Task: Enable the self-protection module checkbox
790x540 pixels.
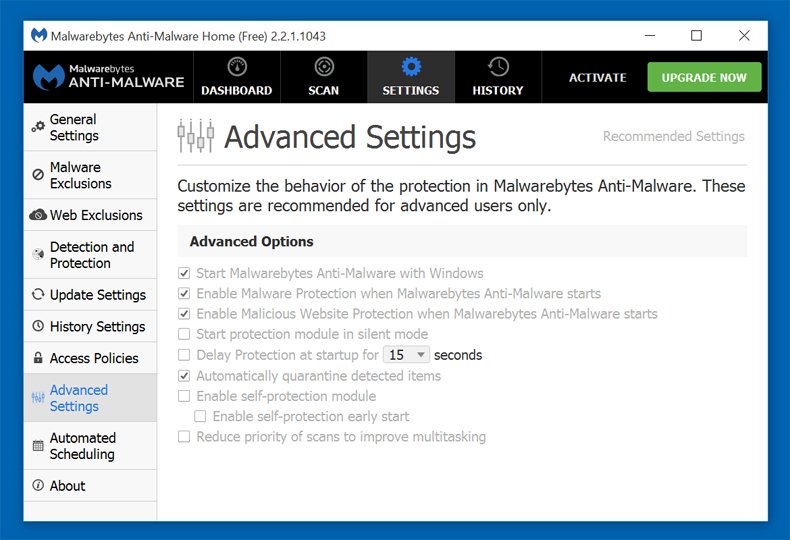Action: coord(184,396)
